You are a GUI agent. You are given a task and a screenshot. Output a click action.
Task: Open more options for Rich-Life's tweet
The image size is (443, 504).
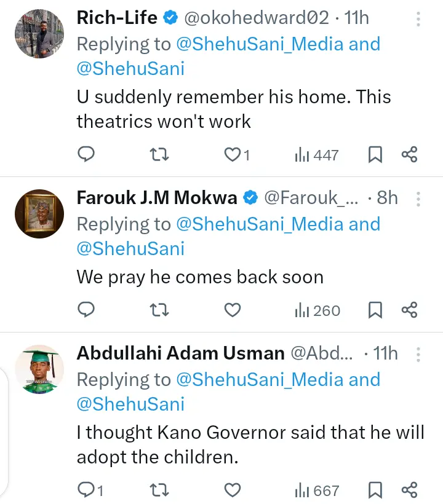click(x=418, y=19)
